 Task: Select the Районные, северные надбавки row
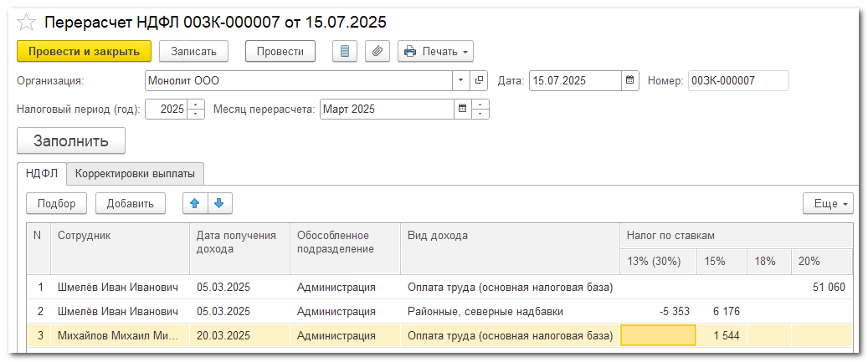point(485,311)
